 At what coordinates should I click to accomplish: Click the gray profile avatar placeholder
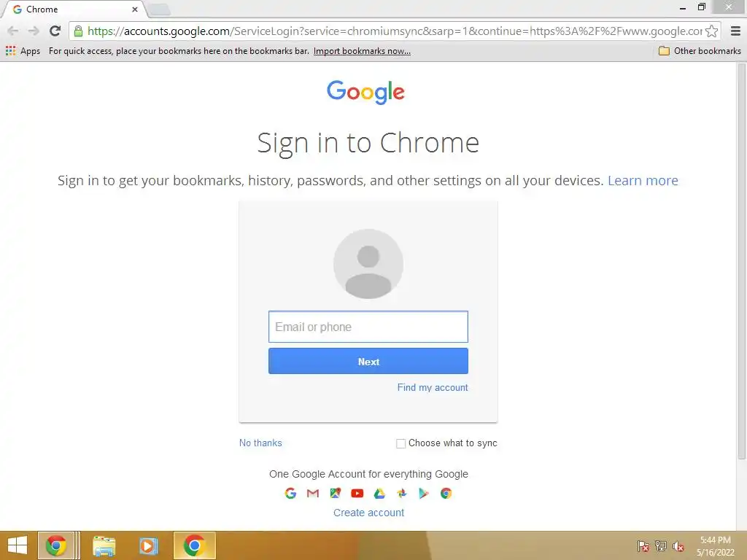coord(368,264)
